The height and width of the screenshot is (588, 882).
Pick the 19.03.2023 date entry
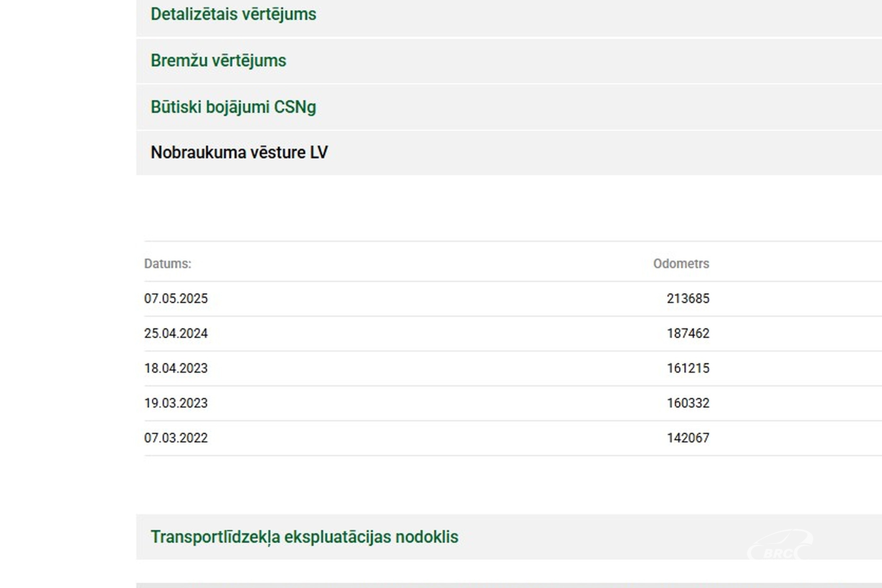coord(176,403)
